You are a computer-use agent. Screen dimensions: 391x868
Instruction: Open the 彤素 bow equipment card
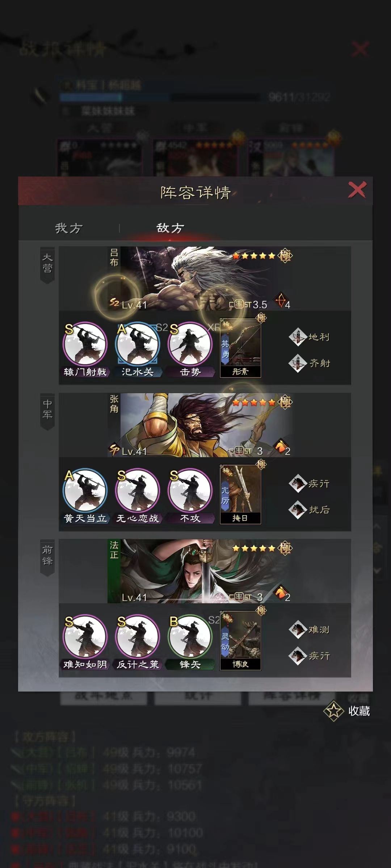click(x=241, y=348)
